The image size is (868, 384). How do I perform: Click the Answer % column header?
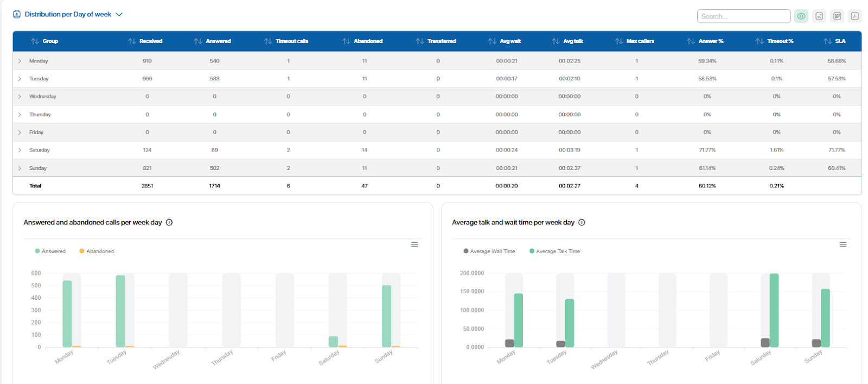[711, 41]
